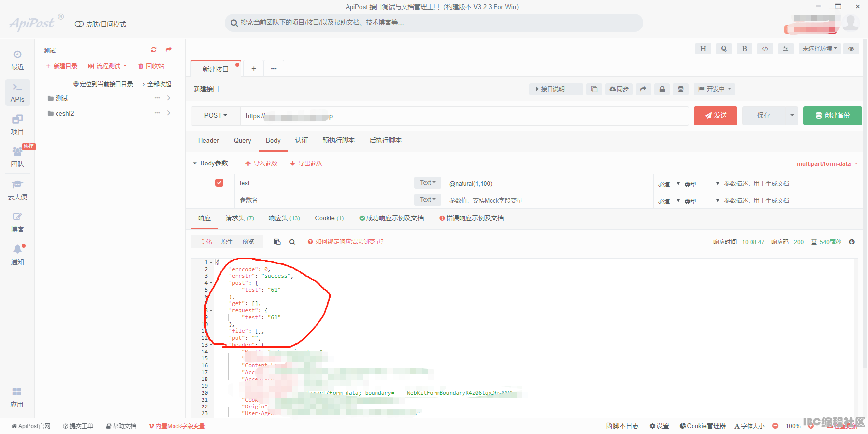The image size is (868, 434).
Task: Click the 导入参数 import parameters link
Action: coord(261,163)
